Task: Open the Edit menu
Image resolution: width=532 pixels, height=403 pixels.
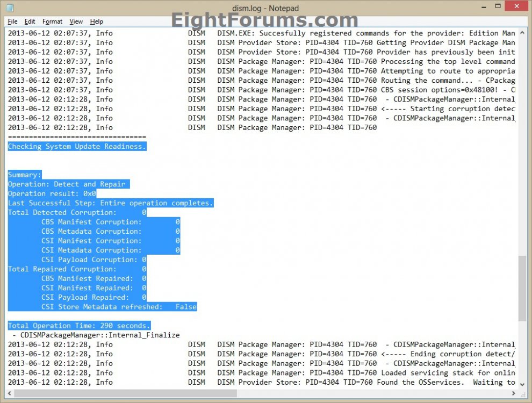Action: click(x=30, y=21)
